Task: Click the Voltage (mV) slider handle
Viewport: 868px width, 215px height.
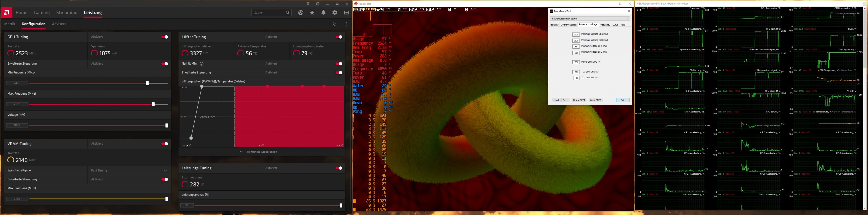Action: [x=166, y=126]
